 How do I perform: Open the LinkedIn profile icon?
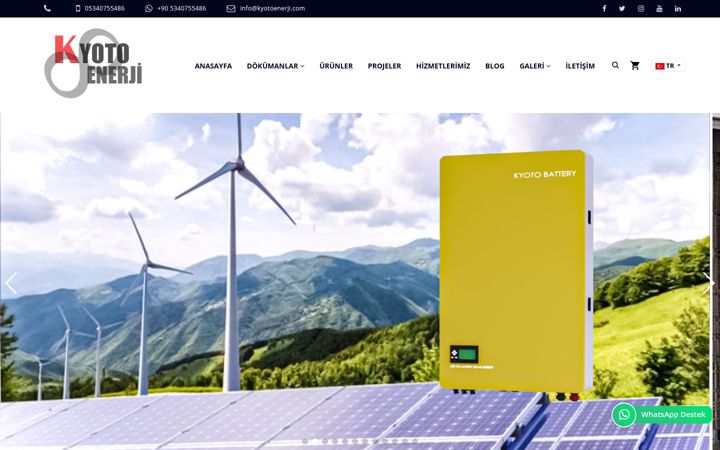678,8
